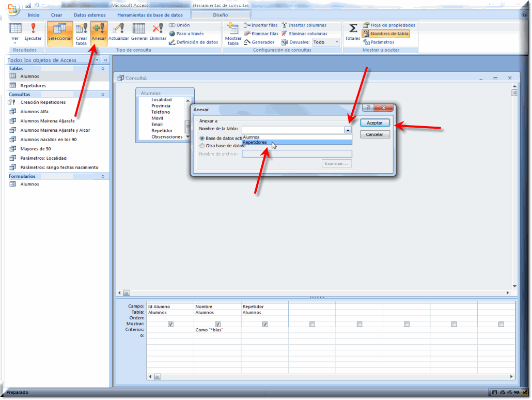Open Hoja de propiedades
The height and width of the screenshot is (400, 532).
(x=388, y=25)
